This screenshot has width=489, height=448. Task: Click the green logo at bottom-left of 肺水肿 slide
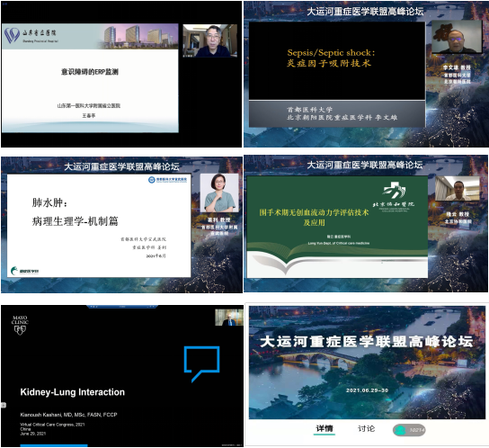pos(24,271)
